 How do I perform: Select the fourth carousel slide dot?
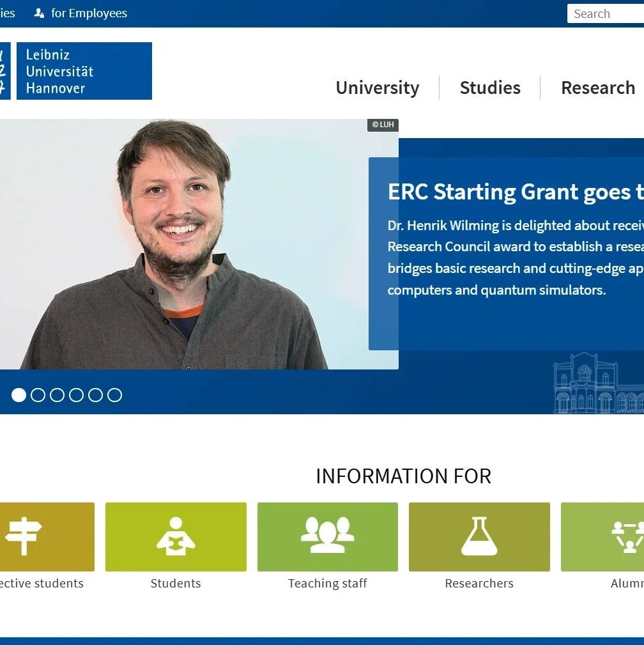coord(76,395)
